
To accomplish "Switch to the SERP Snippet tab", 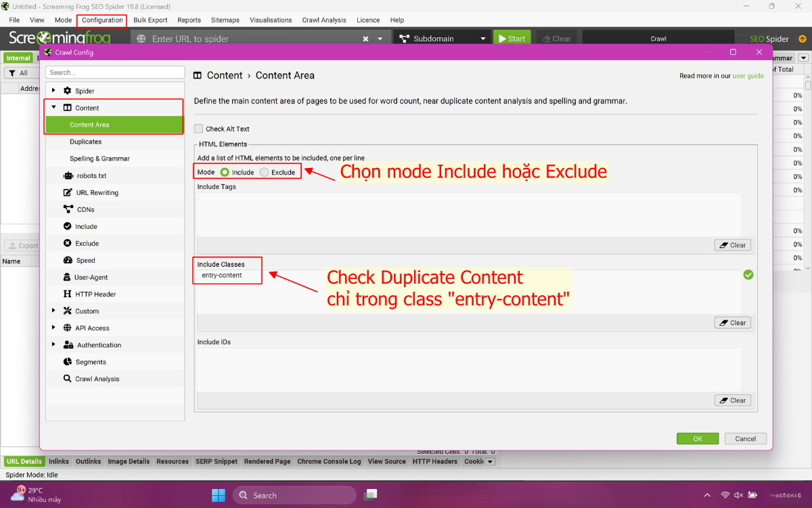I will 216,461.
